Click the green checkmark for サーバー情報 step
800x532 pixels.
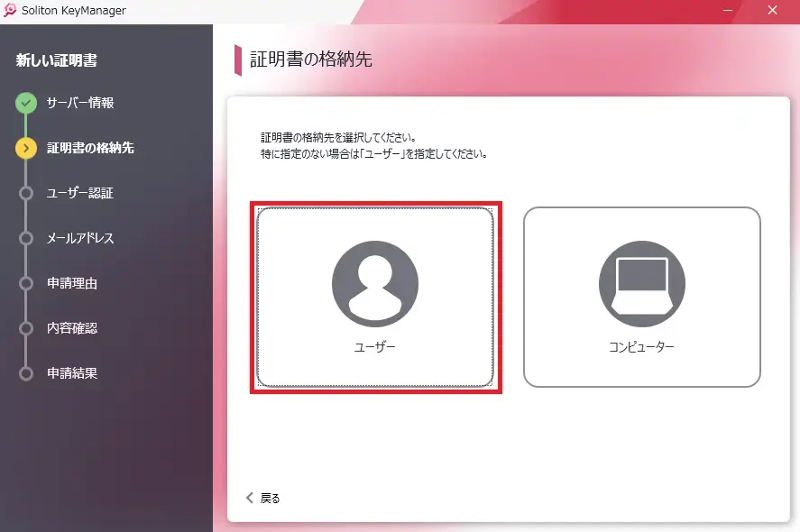[26, 103]
